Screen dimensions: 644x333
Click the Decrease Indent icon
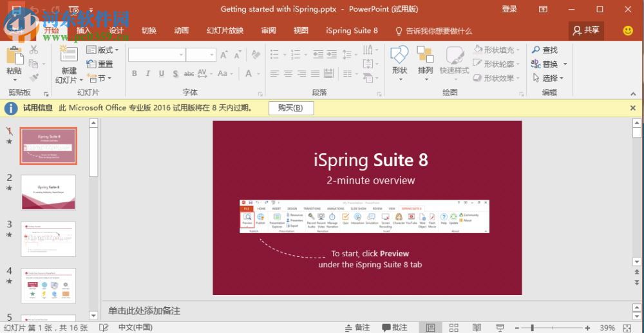pos(318,55)
